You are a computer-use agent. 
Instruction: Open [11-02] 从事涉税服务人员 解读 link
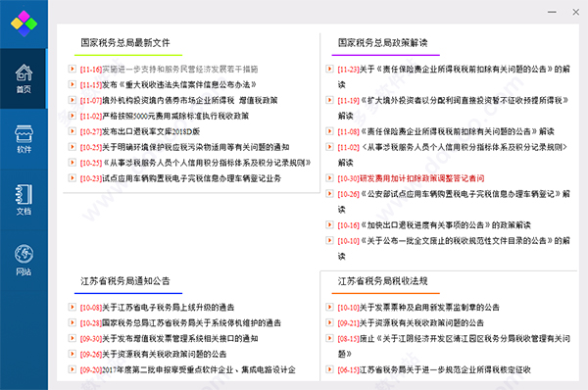point(452,155)
